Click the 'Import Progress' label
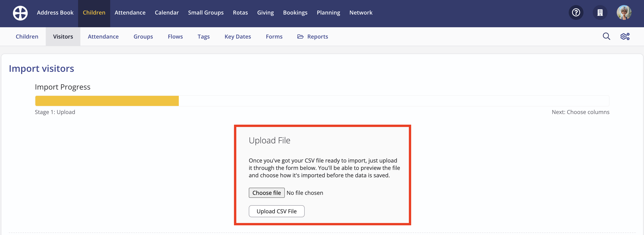The image size is (644, 235). 63,87
